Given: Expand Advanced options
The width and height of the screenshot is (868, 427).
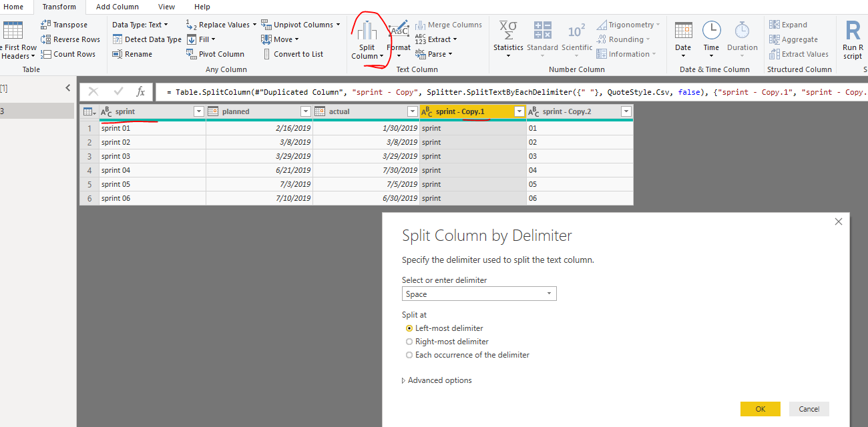Looking at the screenshot, I should [437, 380].
